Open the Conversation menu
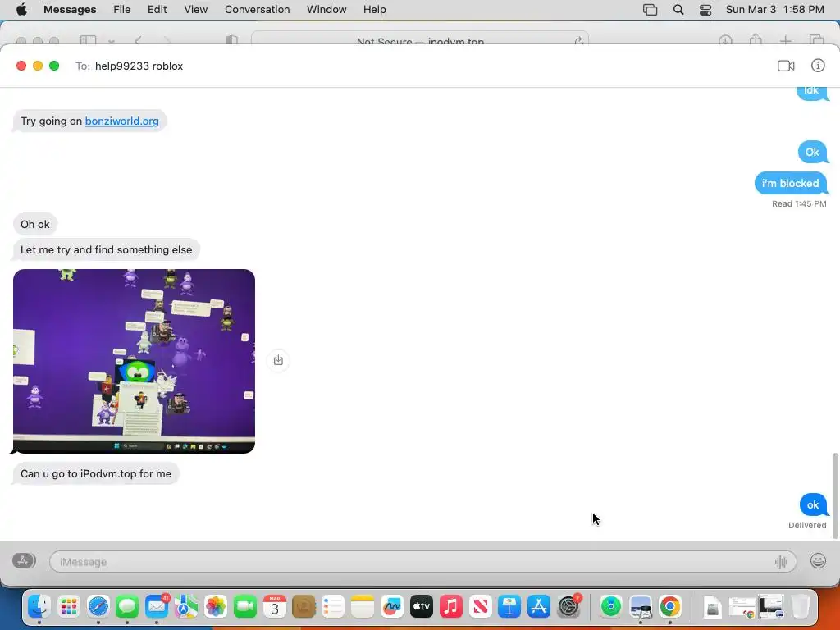Screen dimensions: 840x630 tap(257, 10)
